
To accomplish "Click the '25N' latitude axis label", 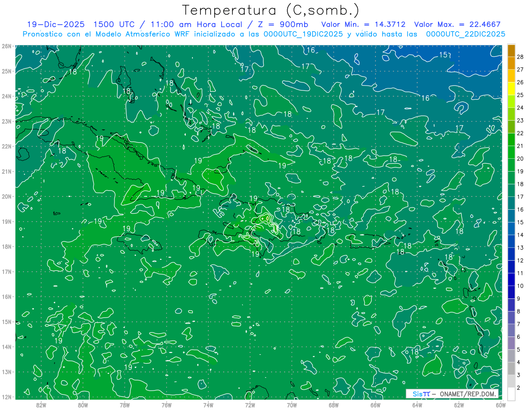I will coord(7,71).
